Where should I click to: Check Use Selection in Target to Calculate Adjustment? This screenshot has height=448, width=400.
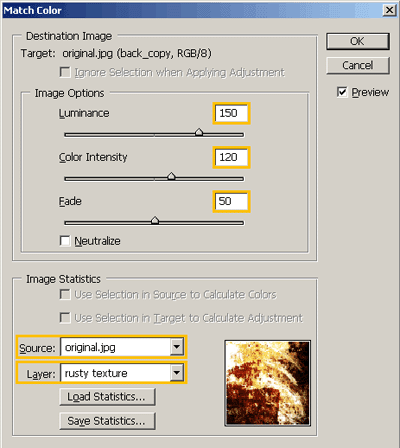pos(65,318)
